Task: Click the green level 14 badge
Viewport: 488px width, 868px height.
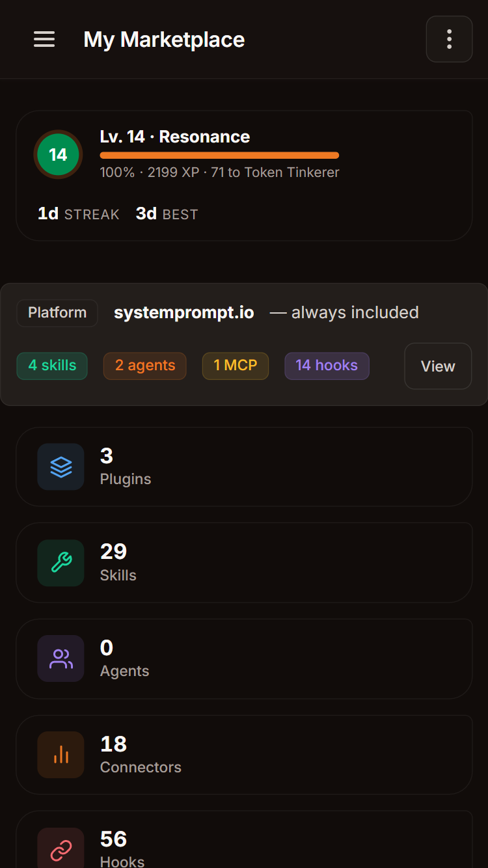Action: 58,154
